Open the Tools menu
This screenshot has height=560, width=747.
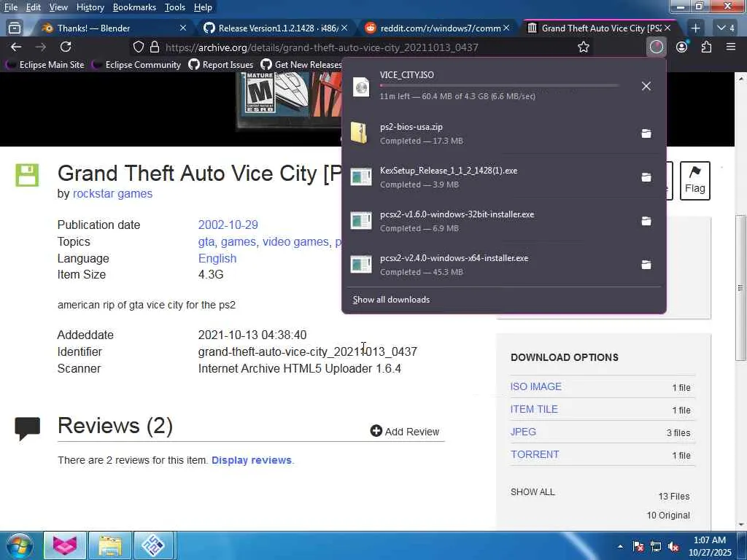(175, 7)
